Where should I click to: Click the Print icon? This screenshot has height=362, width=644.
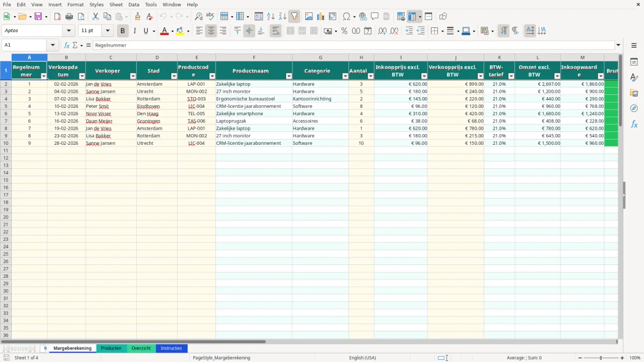69,17
